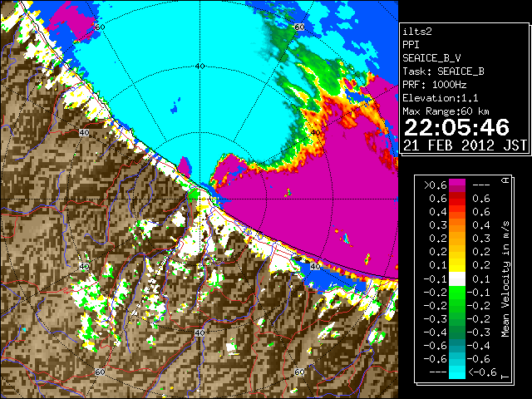This screenshot has width=532, height=399.
Task: Click the 60 km label over top-left sea
Action: (100, 27)
